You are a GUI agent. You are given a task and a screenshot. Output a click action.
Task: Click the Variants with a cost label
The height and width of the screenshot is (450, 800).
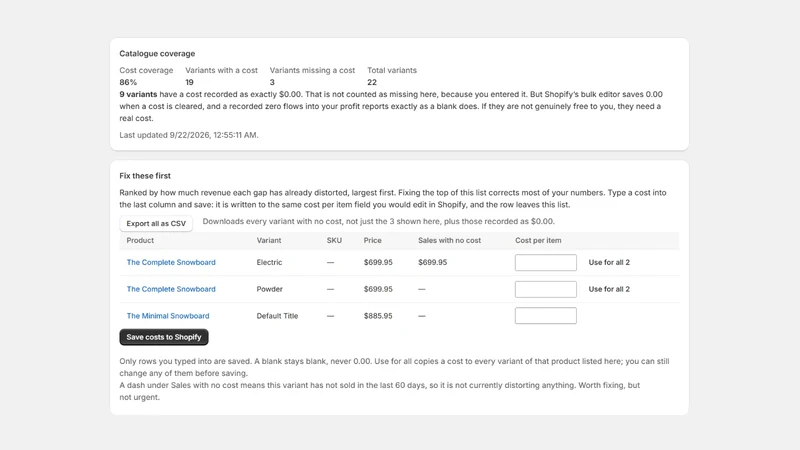coord(221,70)
